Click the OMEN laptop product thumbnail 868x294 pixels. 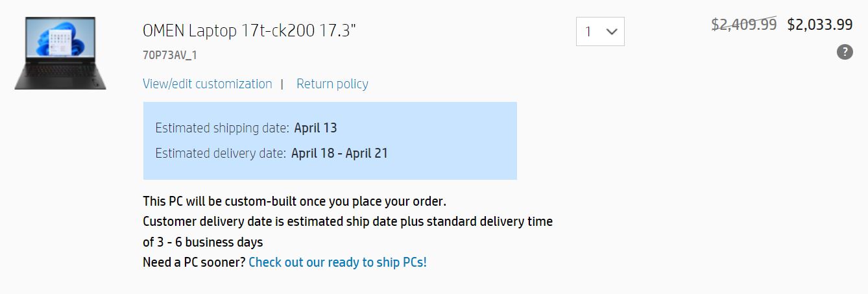click(x=60, y=53)
